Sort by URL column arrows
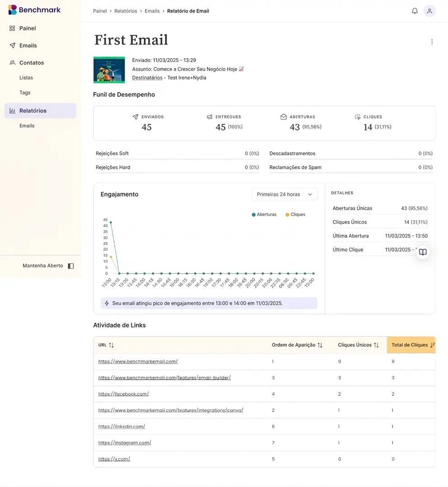The width and height of the screenshot is (448, 487). [111, 345]
